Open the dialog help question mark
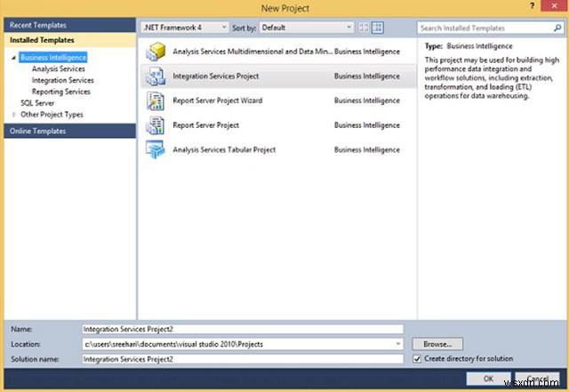The width and height of the screenshot is (569, 392). pyautogui.click(x=532, y=6)
